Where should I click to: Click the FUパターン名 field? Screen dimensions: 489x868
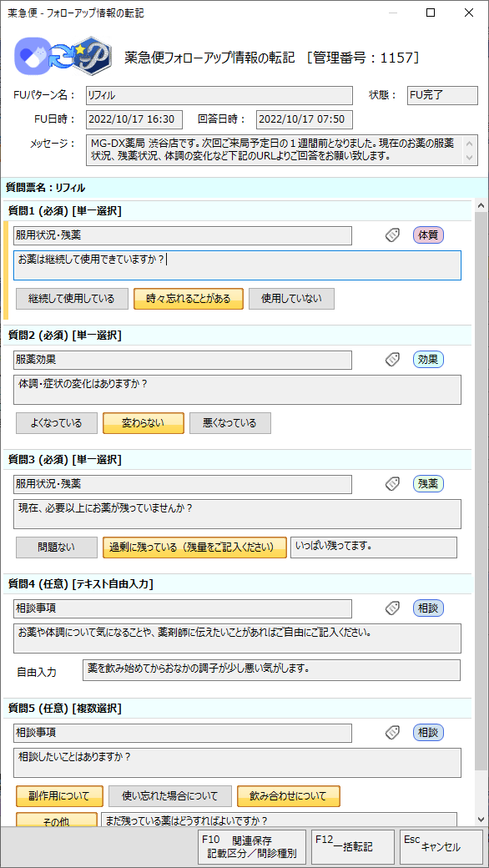tap(219, 95)
